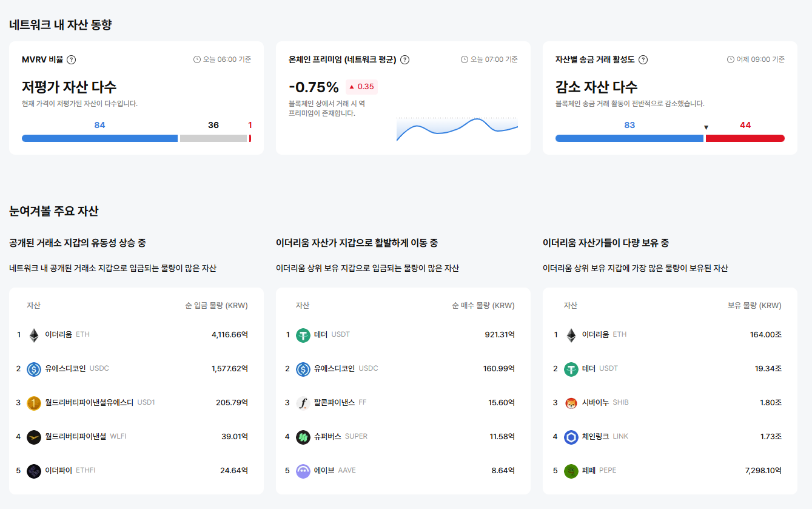Screen dimensions: 812x509
Task: Click the Ethereum ETH coin icon in holdings list
Action: (570, 334)
